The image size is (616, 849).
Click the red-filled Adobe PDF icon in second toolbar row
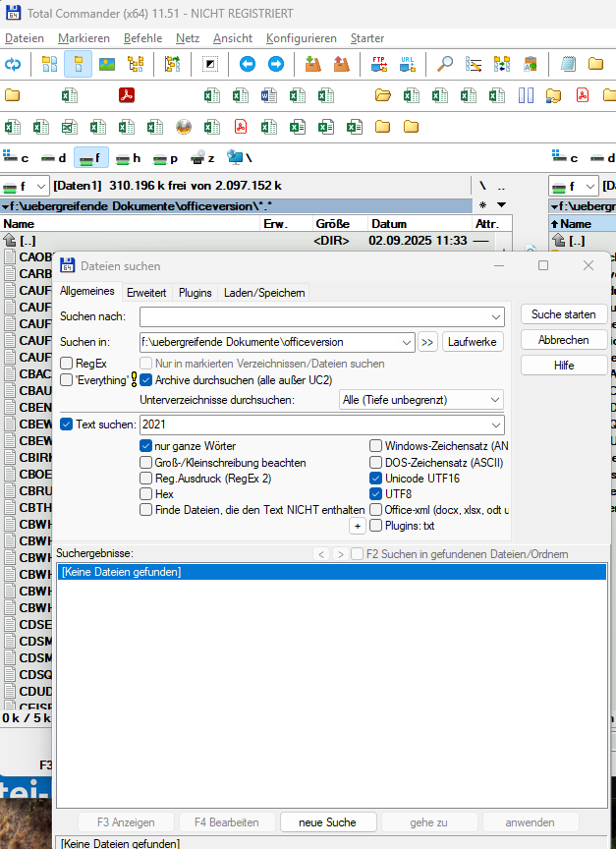(x=127, y=95)
